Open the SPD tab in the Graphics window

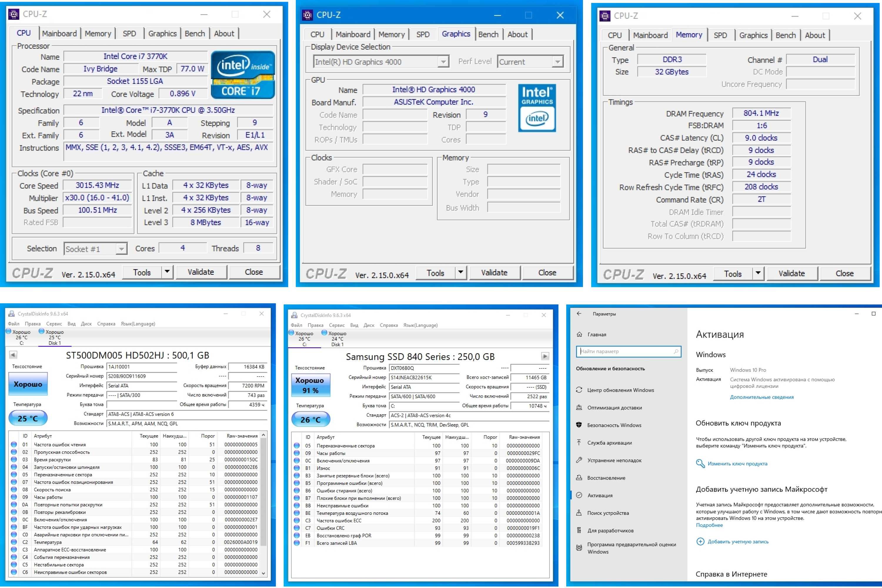(423, 34)
